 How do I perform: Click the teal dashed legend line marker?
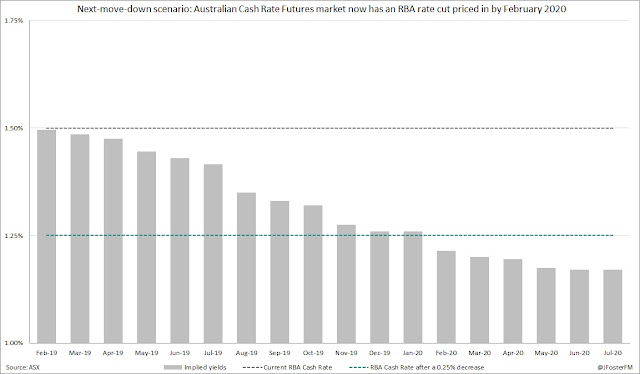pos(358,367)
